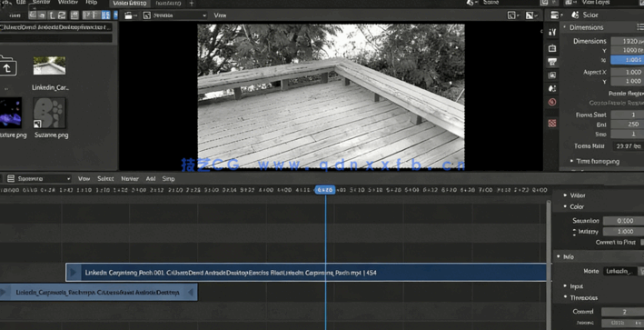Add a new workspace with plus icon
644x330 pixels.
pyautogui.click(x=192, y=4)
